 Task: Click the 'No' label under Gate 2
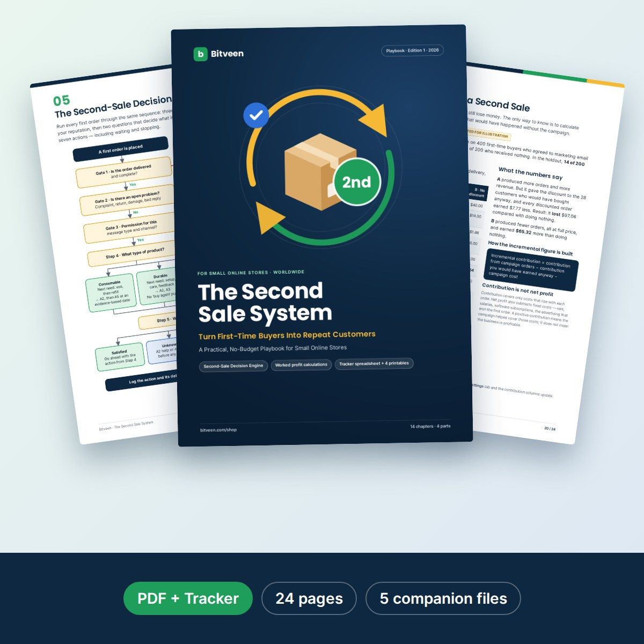tap(136, 213)
